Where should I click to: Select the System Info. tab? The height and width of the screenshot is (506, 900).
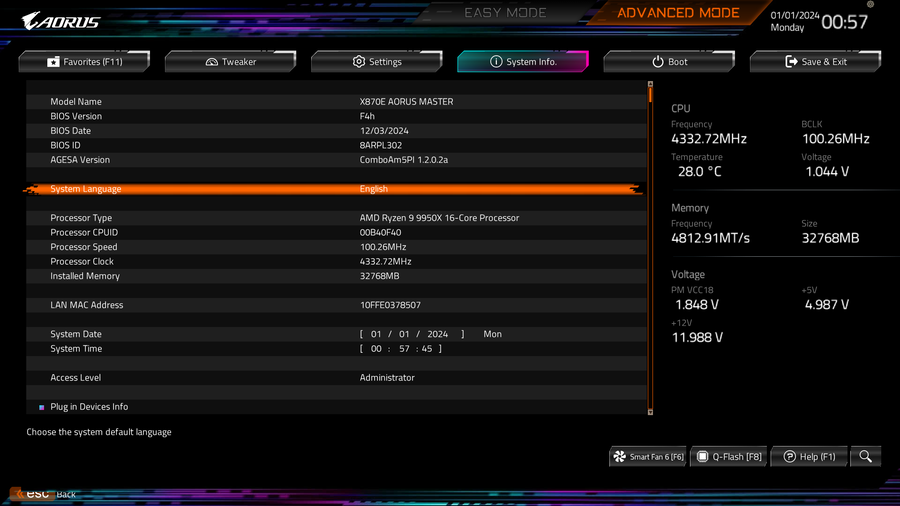pos(523,61)
